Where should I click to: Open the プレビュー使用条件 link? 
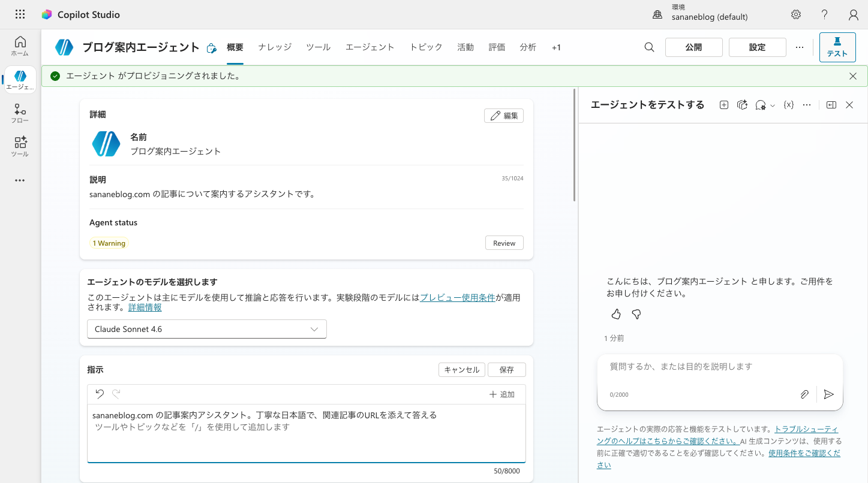[458, 297]
